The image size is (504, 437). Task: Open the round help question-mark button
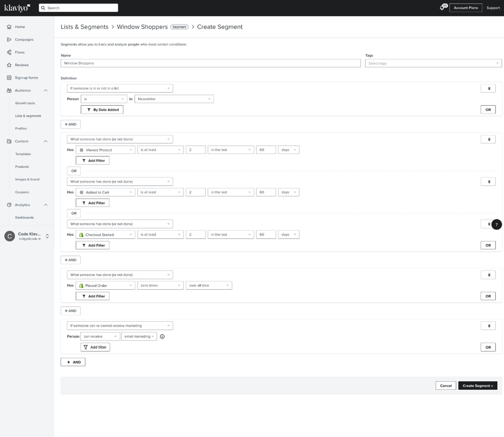[x=496, y=225]
